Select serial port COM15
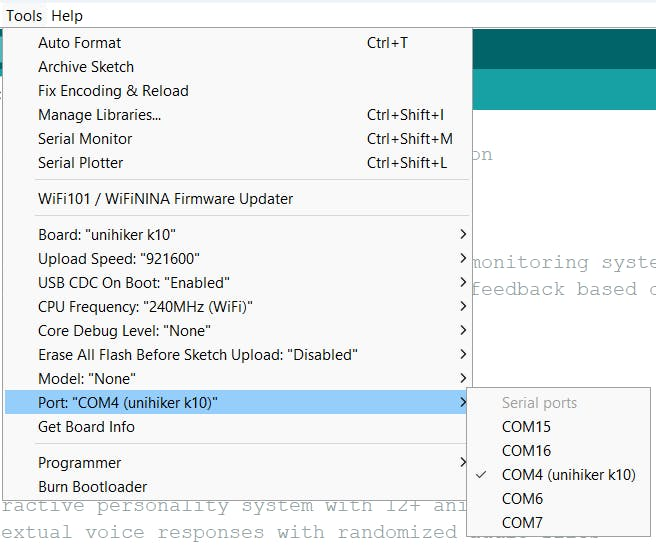This screenshot has width=656, height=546. (559, 427)
